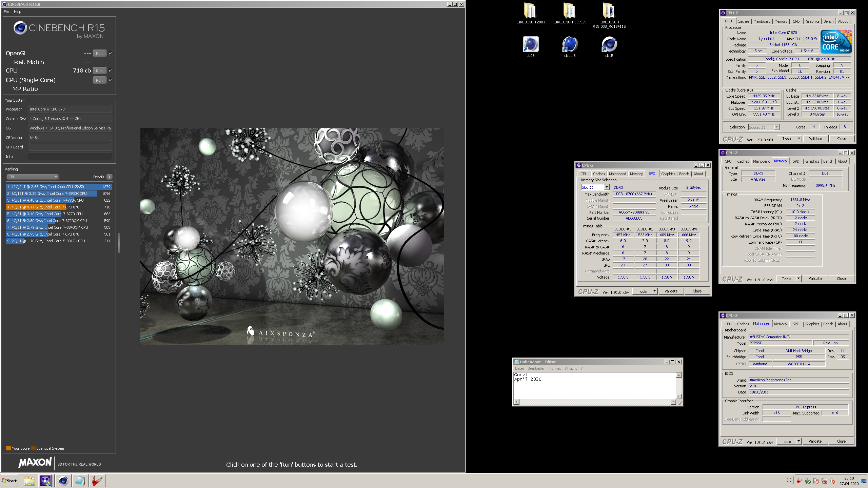
Task: Open the File menu in Cinebench
Action: point(6,12)
